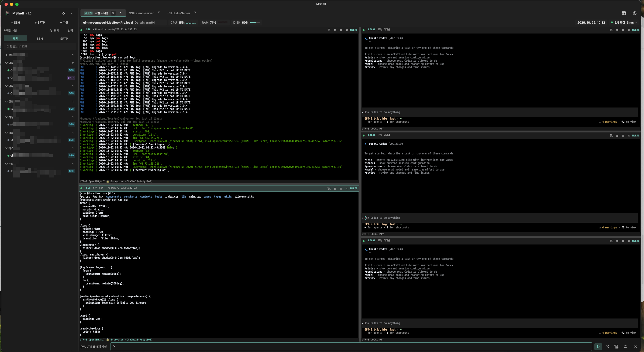
Task: Click the refresh icon beside MShell v1.0
Action: point(64,13)
